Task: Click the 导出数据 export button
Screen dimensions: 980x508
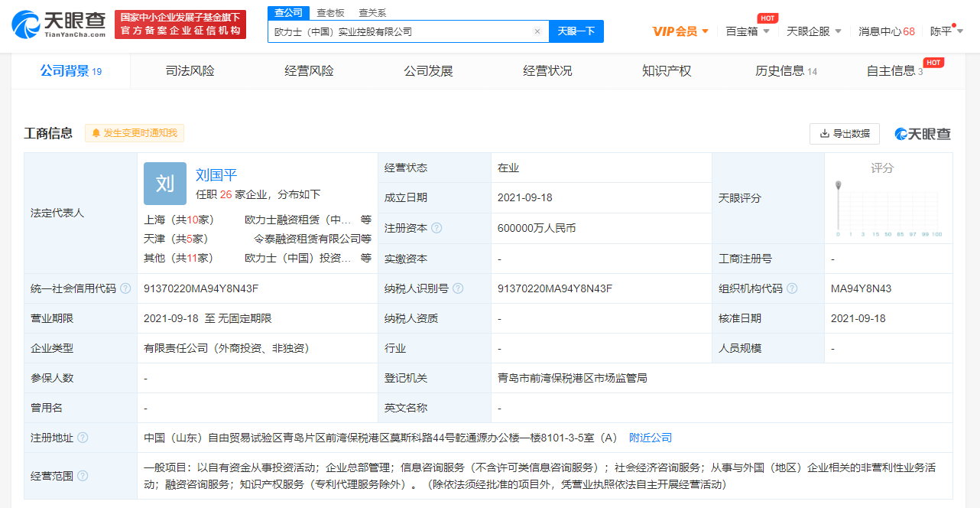Action: coord(845,133)
